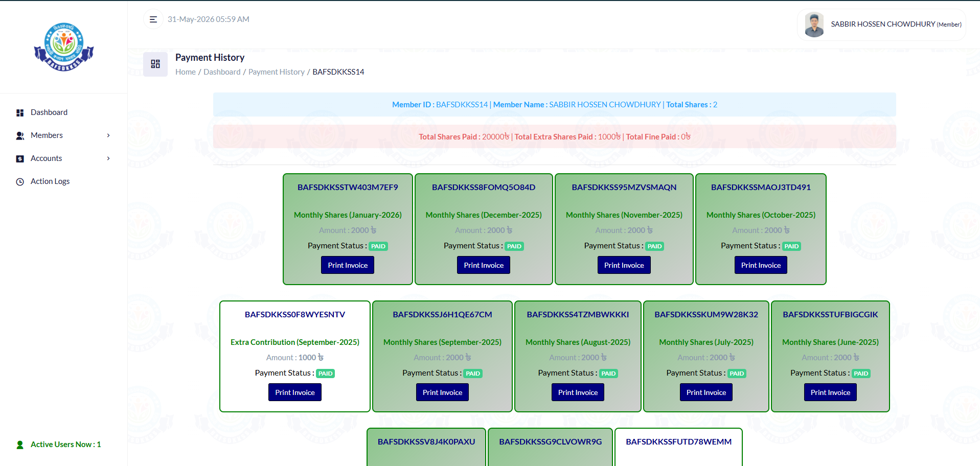
Task: Open the Accounts menu item
Action: (x=46, y=158)
